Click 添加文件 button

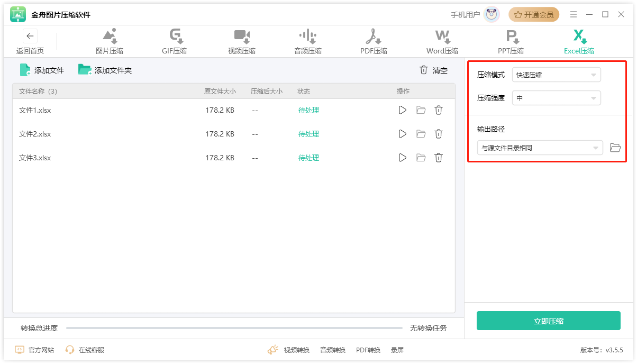42,70
